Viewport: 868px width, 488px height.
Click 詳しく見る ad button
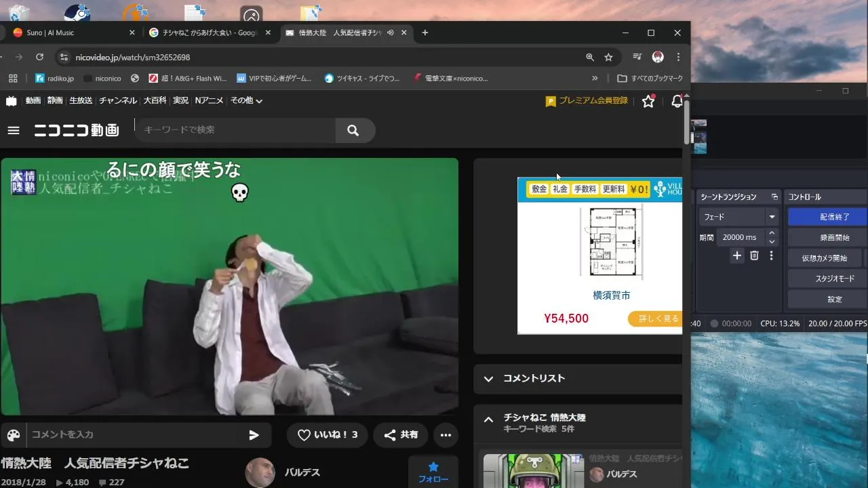point(654,319)
